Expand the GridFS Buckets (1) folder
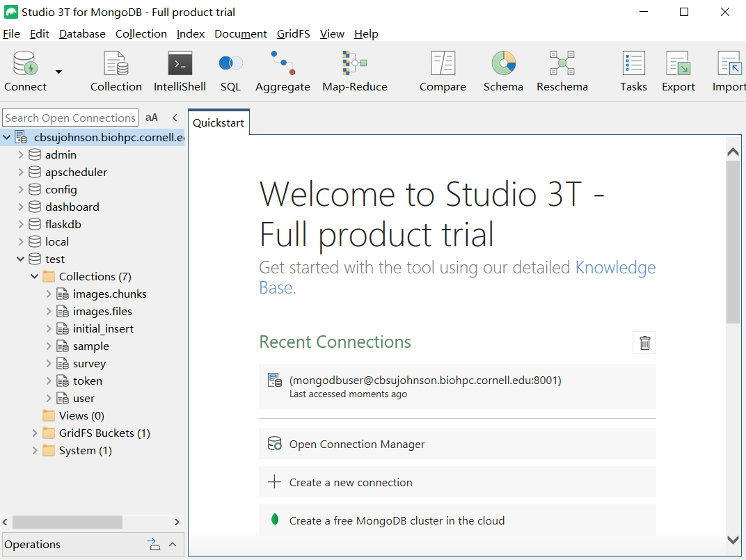 pyautogui.click(x=34, y=433)
